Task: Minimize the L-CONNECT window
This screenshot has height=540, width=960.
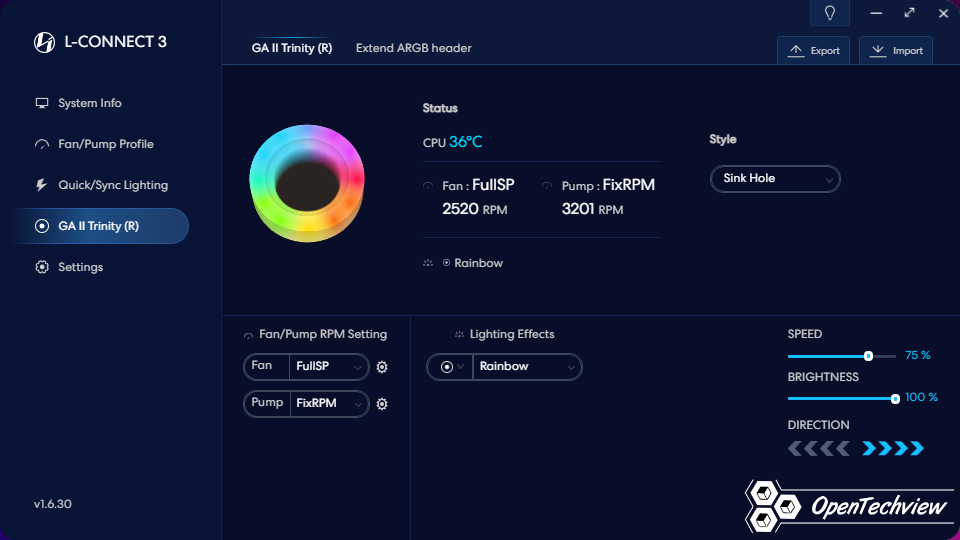Action: click(876, 13)
